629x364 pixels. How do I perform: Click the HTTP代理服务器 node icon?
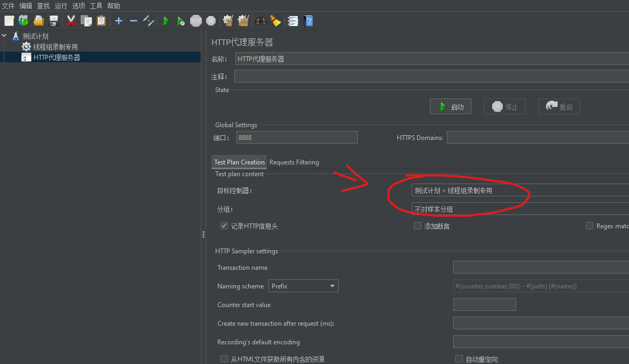click(26, 57)
